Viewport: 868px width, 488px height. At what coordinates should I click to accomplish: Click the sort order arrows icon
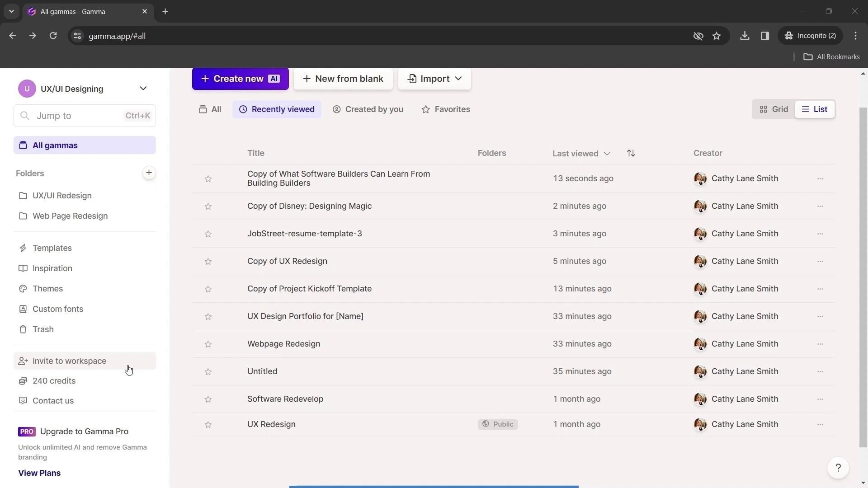tap(631, 153)
